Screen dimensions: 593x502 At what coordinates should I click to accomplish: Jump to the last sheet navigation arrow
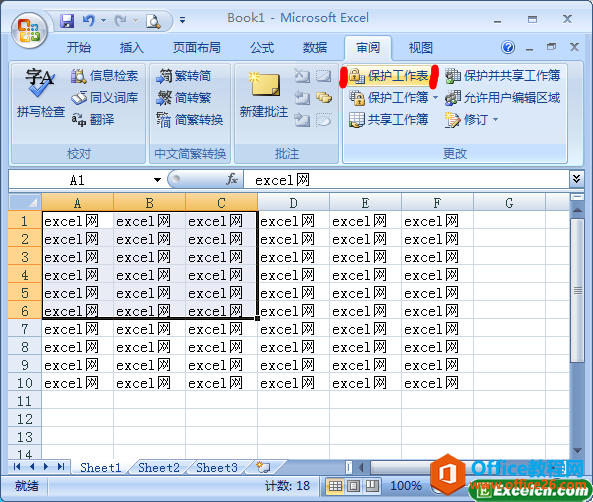pyautogui.click(x=61, y=467)
